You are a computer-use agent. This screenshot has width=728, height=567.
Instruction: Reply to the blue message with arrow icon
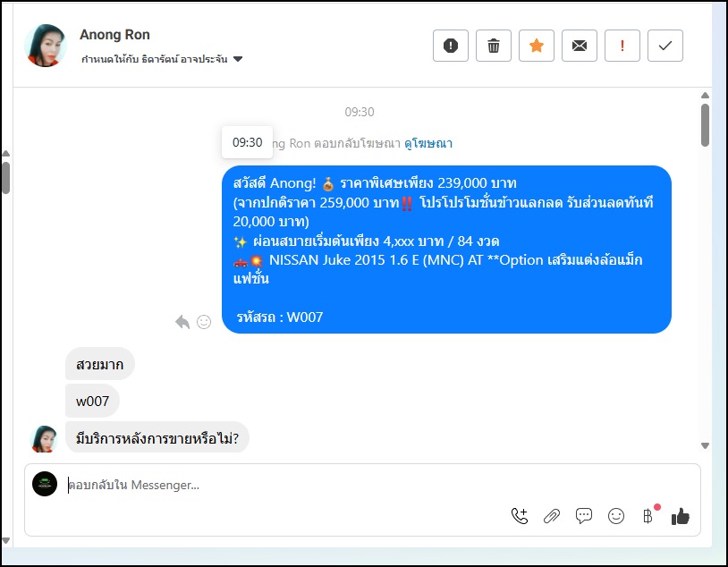(182, 321)
